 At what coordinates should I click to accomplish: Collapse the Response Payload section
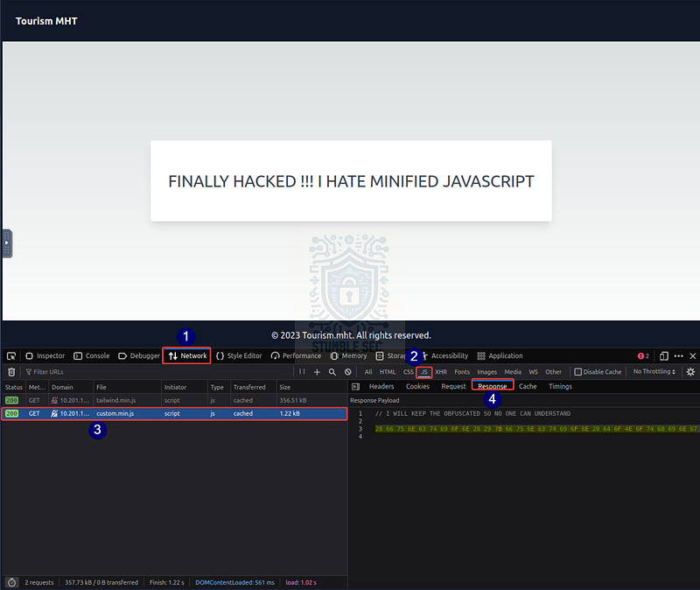(x=374, y=400)
